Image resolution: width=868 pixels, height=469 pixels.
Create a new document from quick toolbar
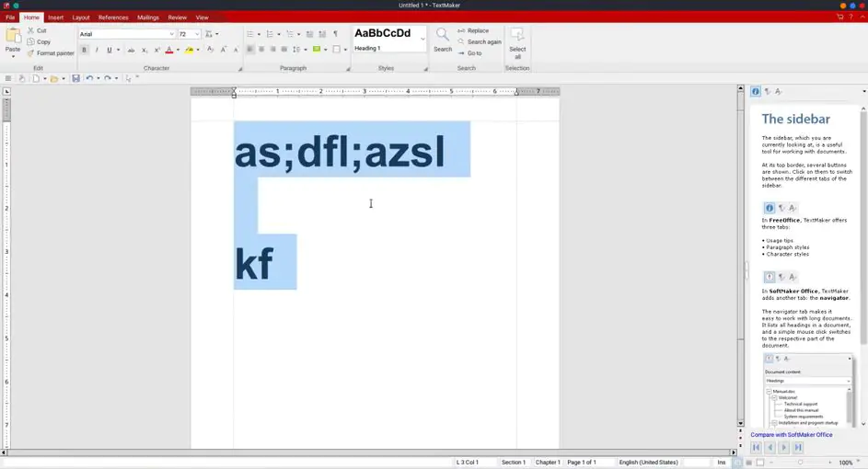tap(36, 78)
